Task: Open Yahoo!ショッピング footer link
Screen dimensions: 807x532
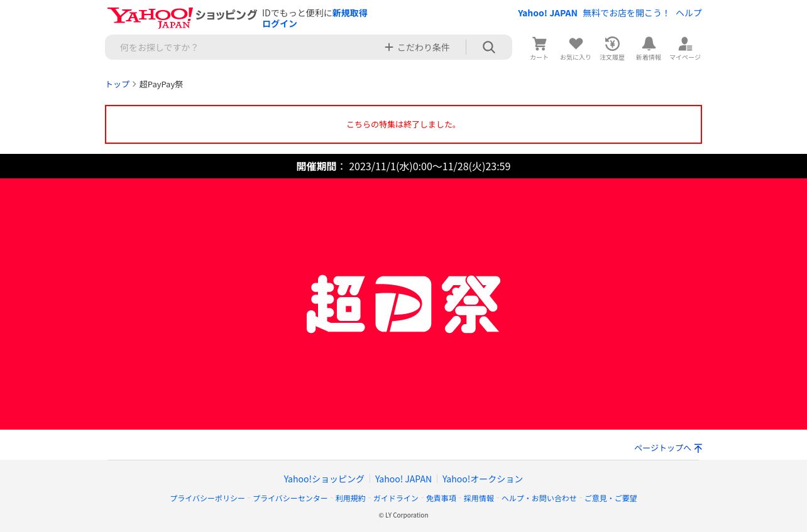Action: click(x=324, y=479)
